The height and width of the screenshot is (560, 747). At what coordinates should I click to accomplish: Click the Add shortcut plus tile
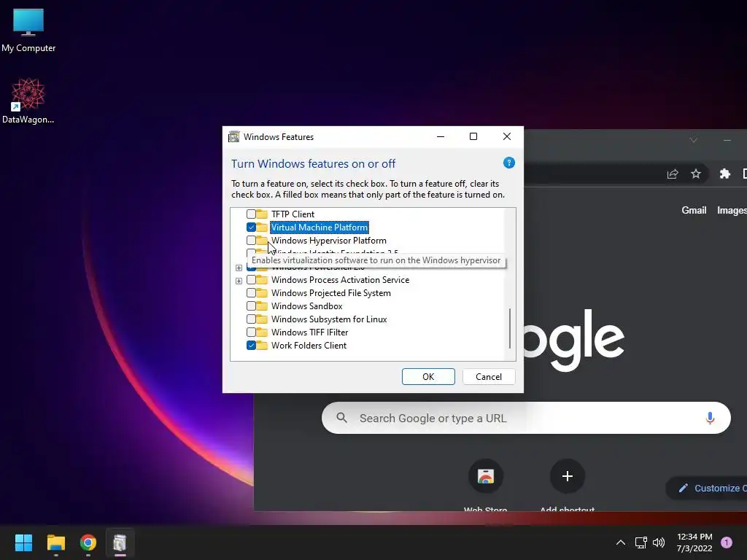(567, 476)
